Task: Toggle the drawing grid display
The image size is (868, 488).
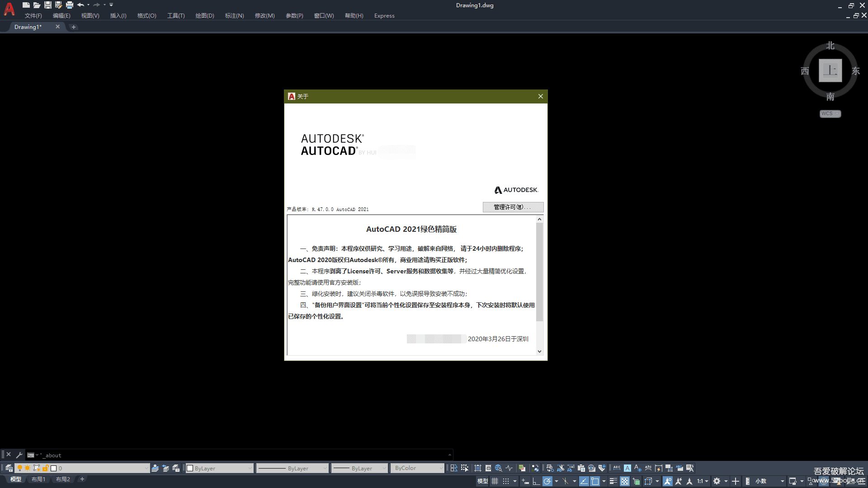Action: tap(495, 481)
